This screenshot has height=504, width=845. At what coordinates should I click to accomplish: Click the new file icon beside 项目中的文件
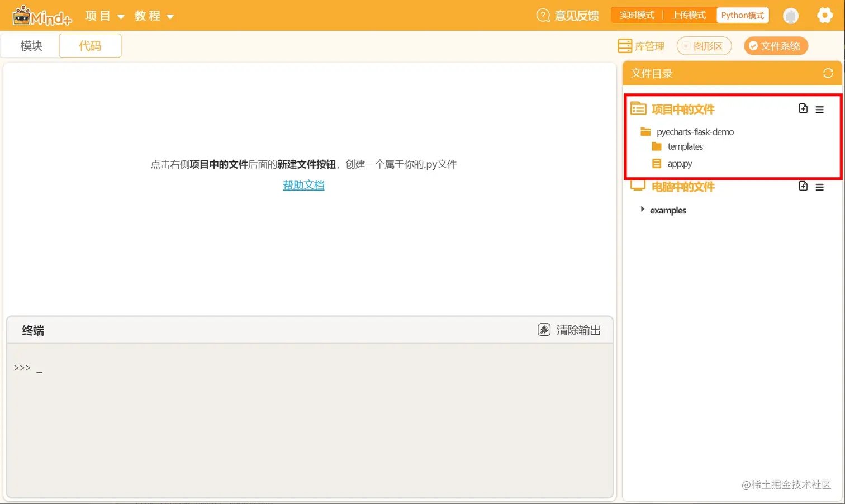tap(803, 109)
